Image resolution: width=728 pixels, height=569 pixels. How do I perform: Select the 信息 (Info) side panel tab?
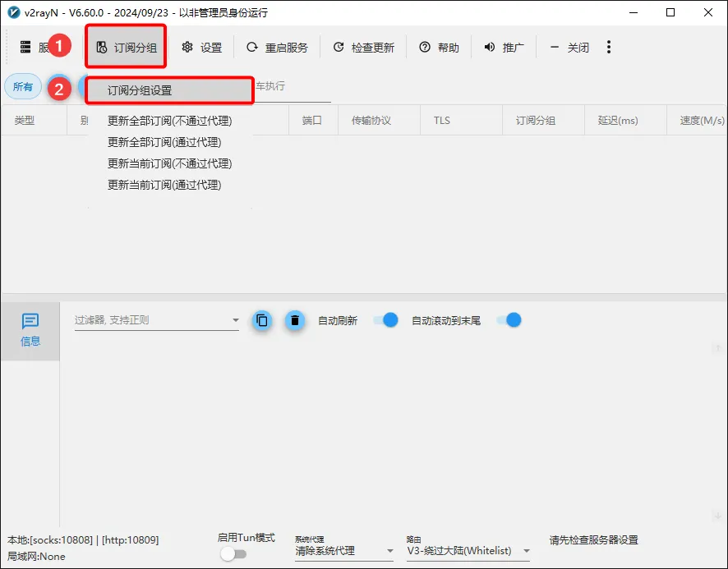click(30, 330)
